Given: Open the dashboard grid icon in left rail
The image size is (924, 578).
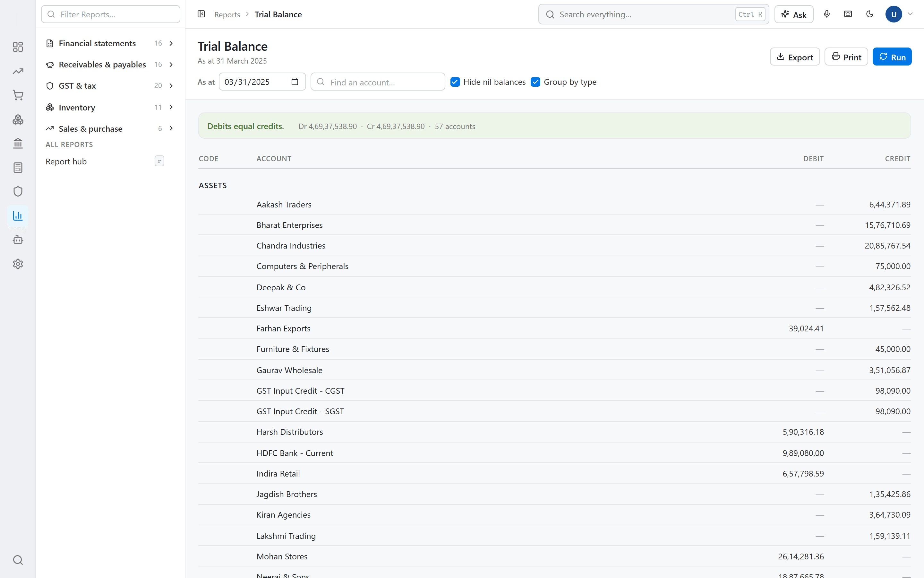Looking at the screenshot, I should tap(18, 47).
